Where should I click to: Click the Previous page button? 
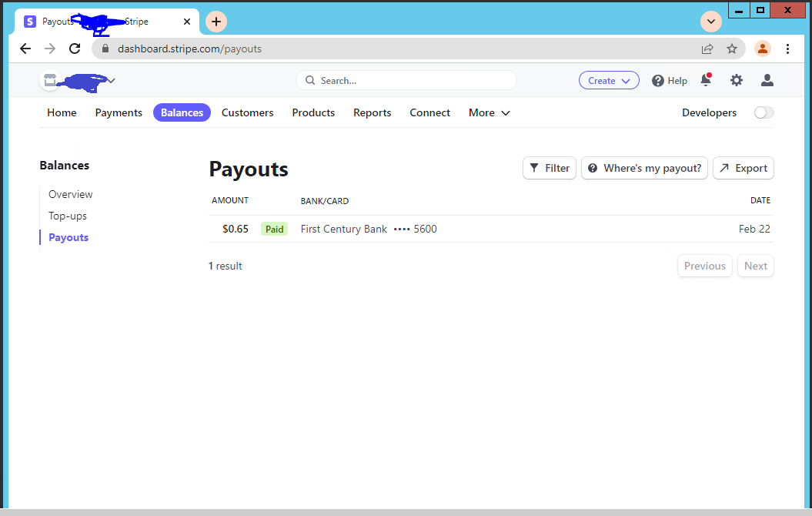705,266
